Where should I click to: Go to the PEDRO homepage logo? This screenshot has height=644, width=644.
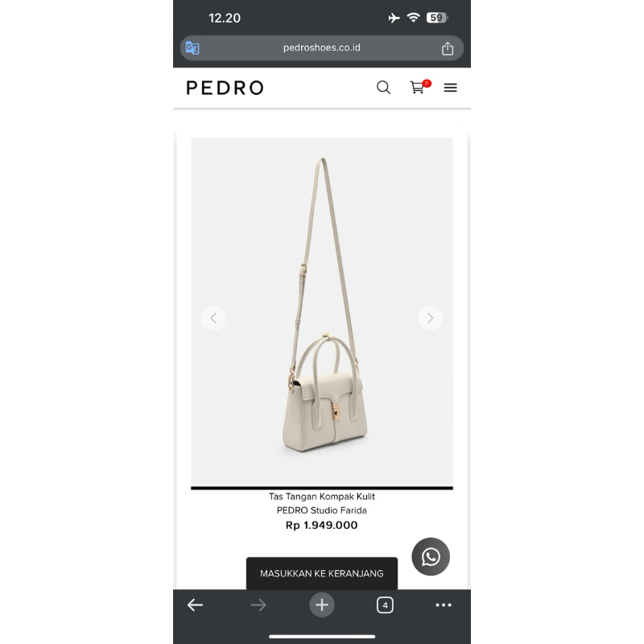[x=225, y=88]
